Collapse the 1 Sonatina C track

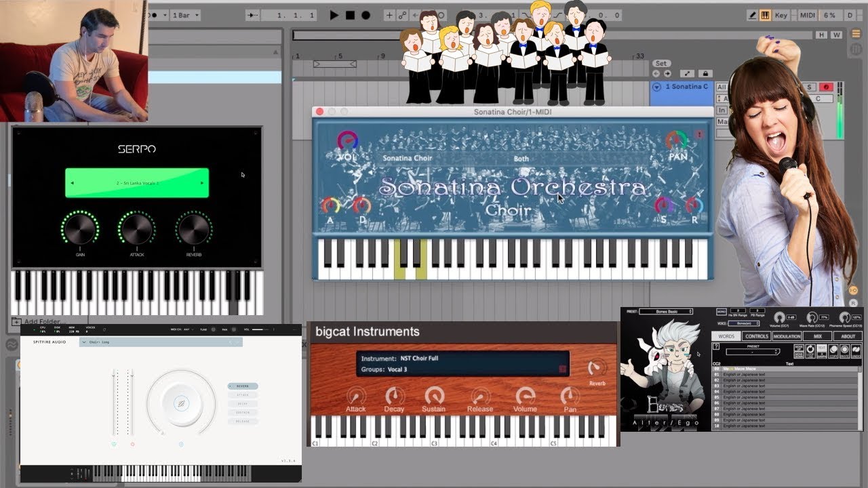(x=656, y=87)
